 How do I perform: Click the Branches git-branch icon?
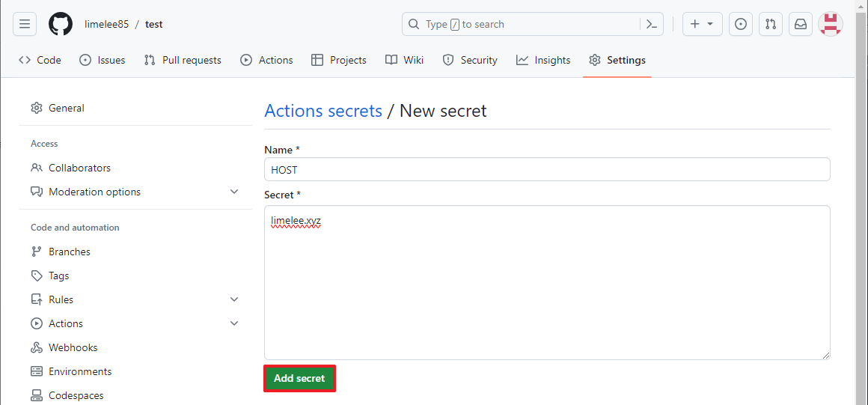pos(37,252)
